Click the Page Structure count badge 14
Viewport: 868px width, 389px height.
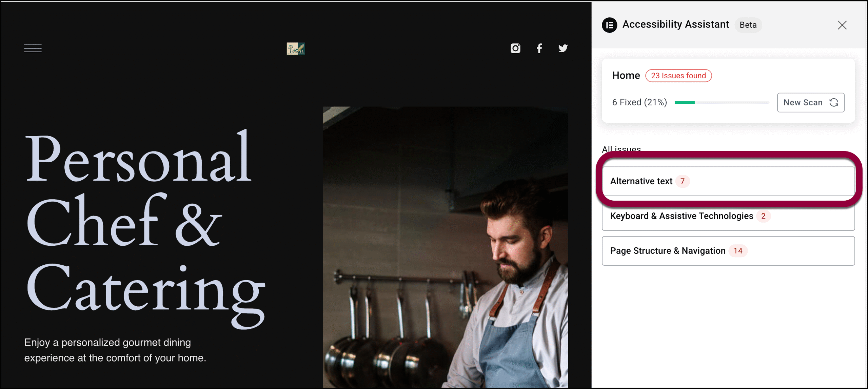738,251
